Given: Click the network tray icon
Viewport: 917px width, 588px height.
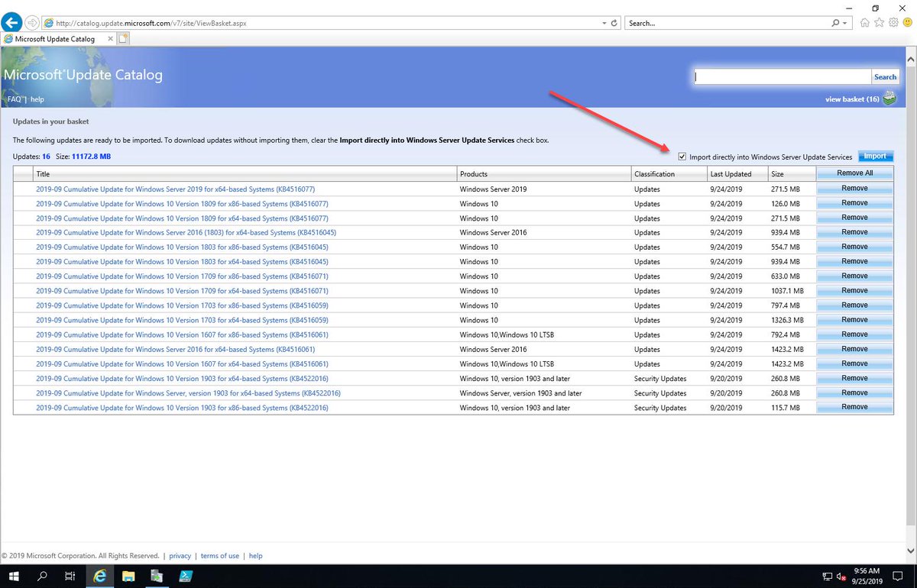Looking at the screenshot, I should click(x=828, y=577).
